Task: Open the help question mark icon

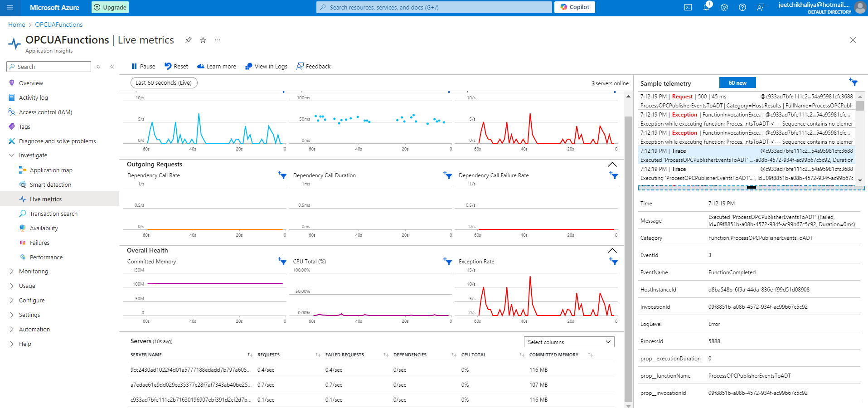Action: [x=742, y=7]
